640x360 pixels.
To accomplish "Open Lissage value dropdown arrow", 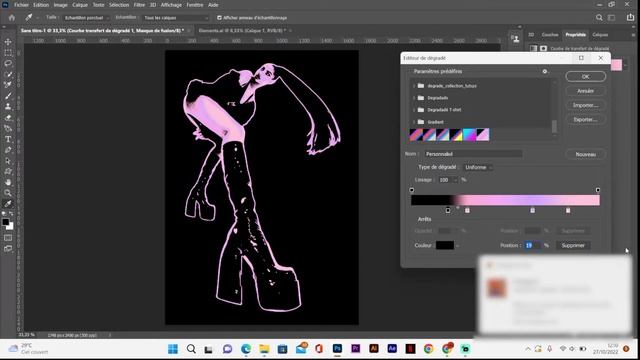I will tap(455, 180).
